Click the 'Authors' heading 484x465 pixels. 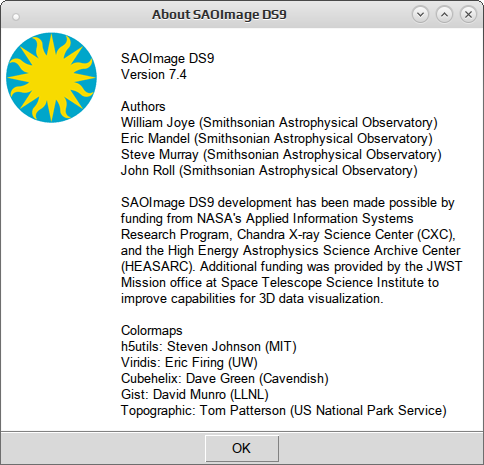(143, 106)
